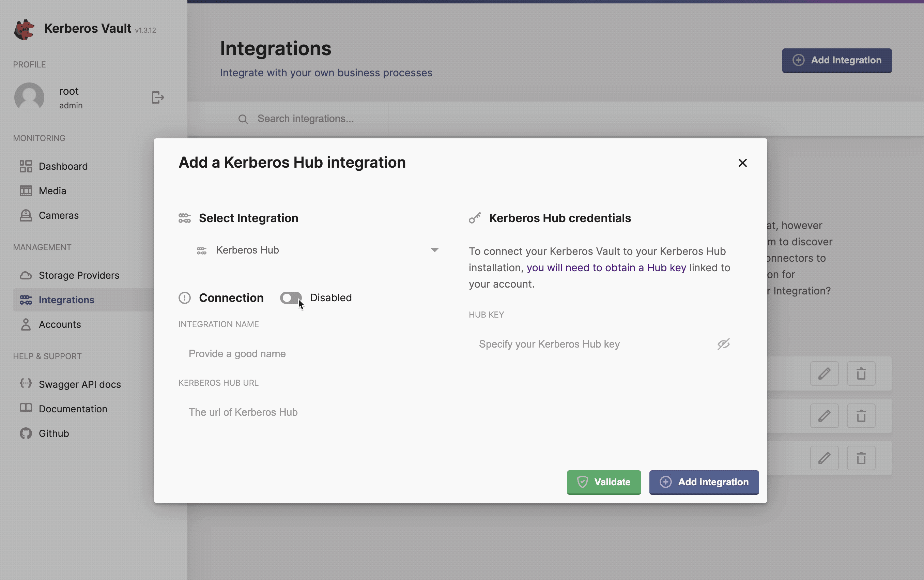Open the Documentation section
Image resolution: width=924 pixels, height=580 pixels.
pos(73,409)
